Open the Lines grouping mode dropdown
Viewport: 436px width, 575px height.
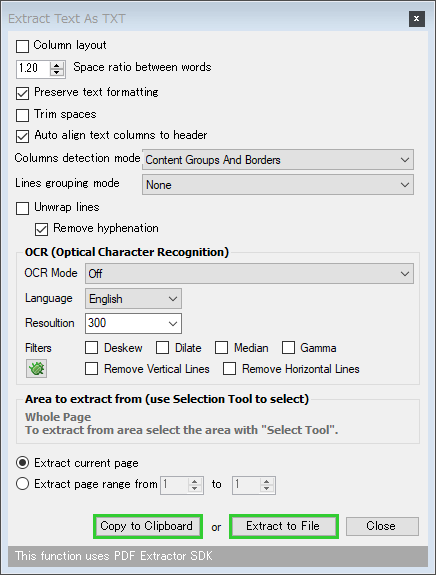click(278, 184)
